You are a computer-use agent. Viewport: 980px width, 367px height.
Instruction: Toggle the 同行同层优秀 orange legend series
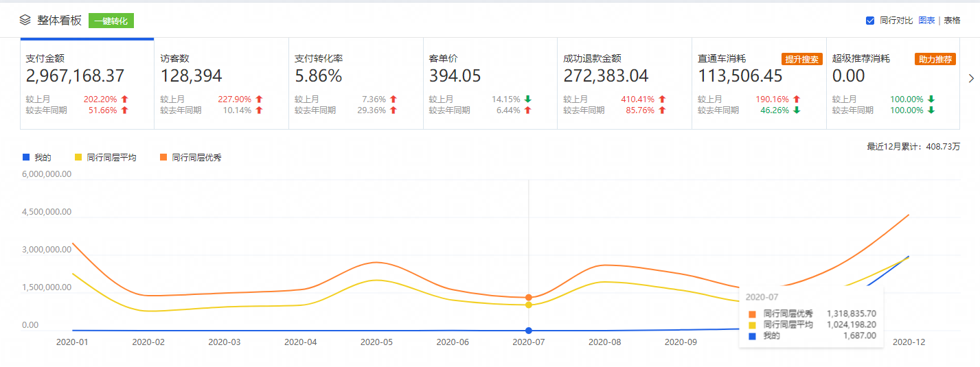click(190, 158)
